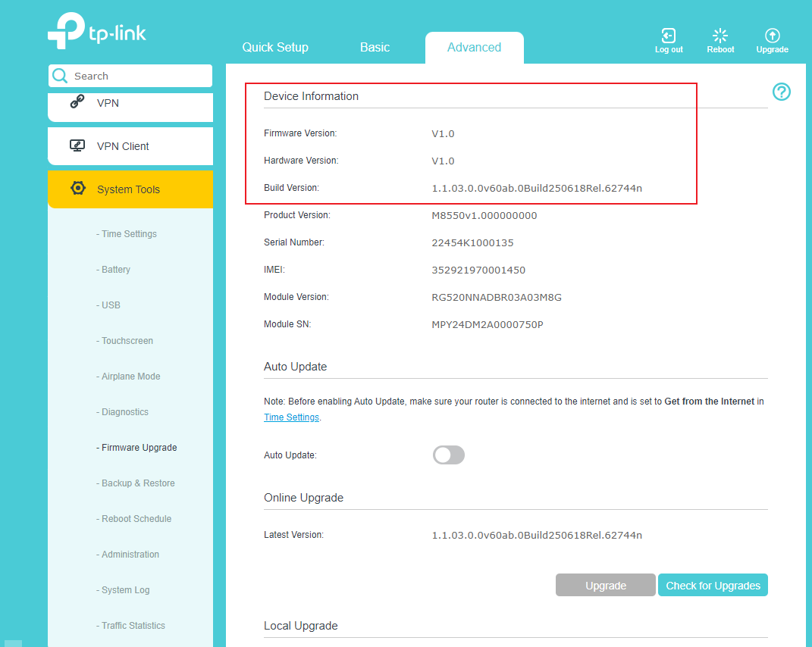Click the Online Upgrade section heading
Viewport: 812px width, 647px height.
(303, 498)
